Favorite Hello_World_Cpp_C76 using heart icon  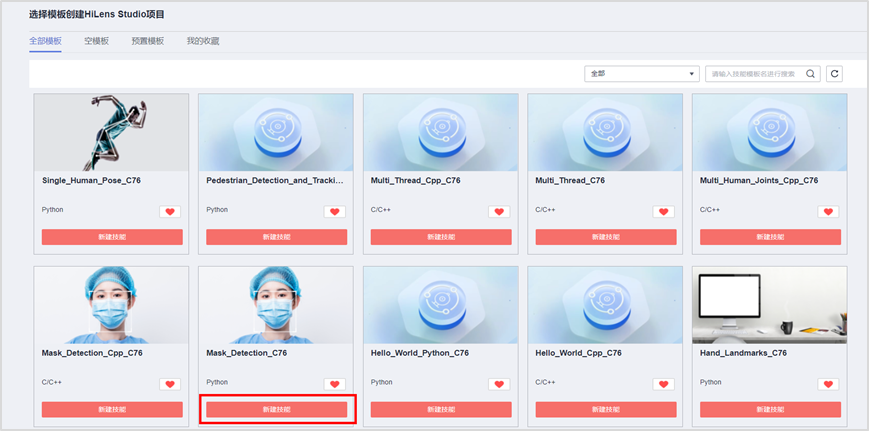(663, 384)
